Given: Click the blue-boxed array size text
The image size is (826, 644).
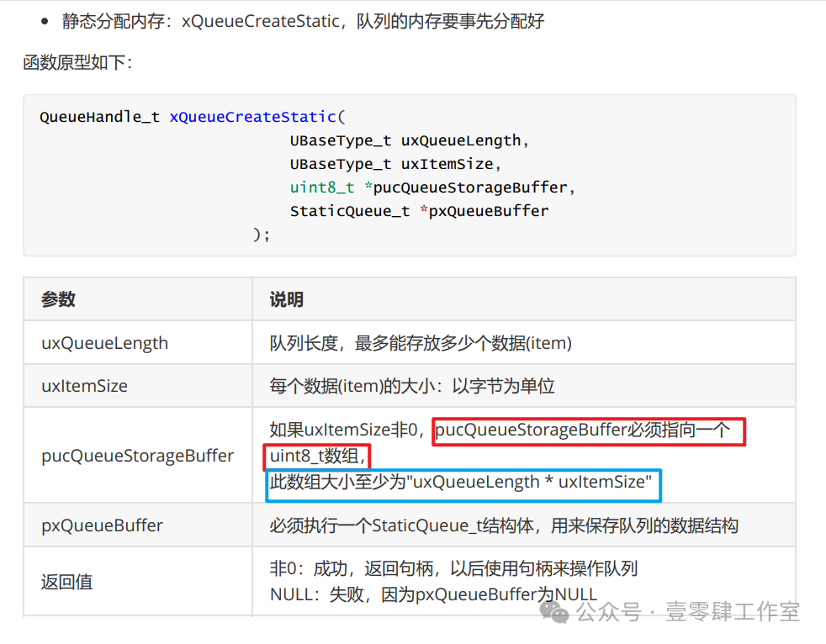Looking at the screenshot, I should [x=461, y=482].
